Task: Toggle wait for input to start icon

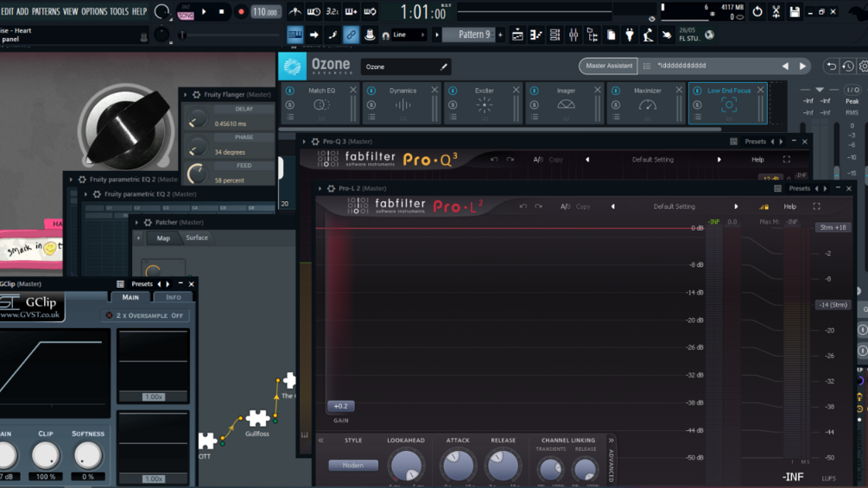Action: pyautogui.click(x=314, y=11)
